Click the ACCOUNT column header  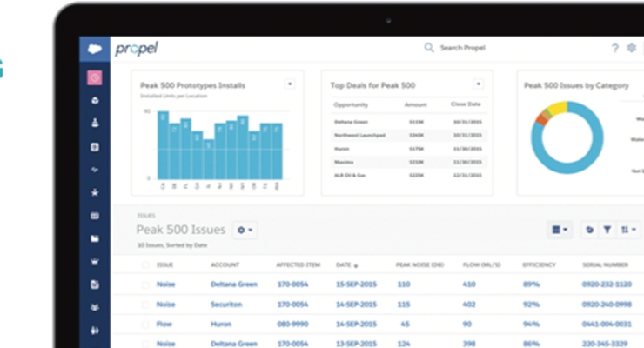tap(225, 265)
